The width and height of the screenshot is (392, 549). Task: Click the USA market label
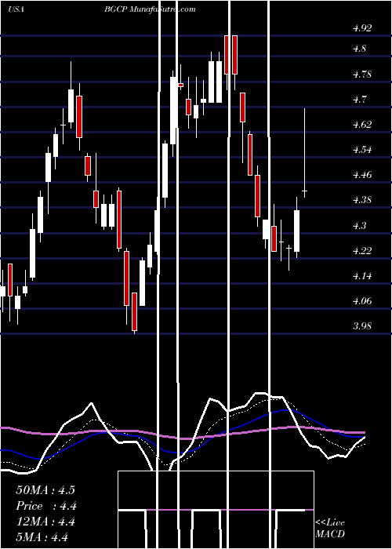(x=16, y=9)
